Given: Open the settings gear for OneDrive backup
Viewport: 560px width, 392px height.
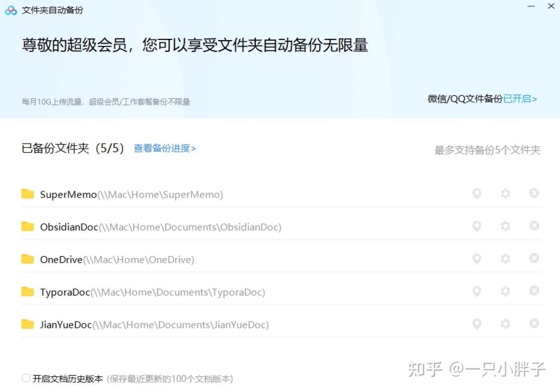Looking at the screenshot, I should [x=505, y=259].
